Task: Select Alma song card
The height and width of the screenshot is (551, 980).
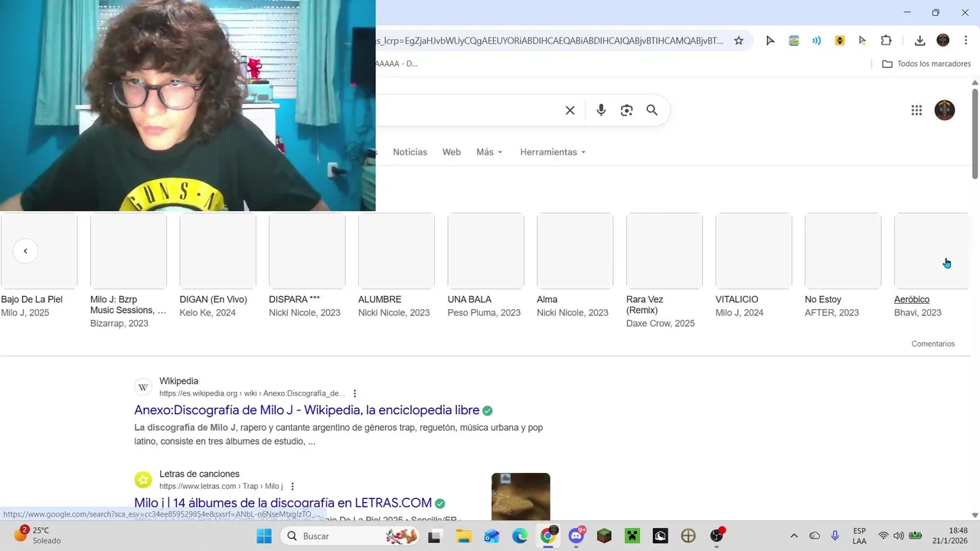Action: pyautogui.click(x=575, y=265)
